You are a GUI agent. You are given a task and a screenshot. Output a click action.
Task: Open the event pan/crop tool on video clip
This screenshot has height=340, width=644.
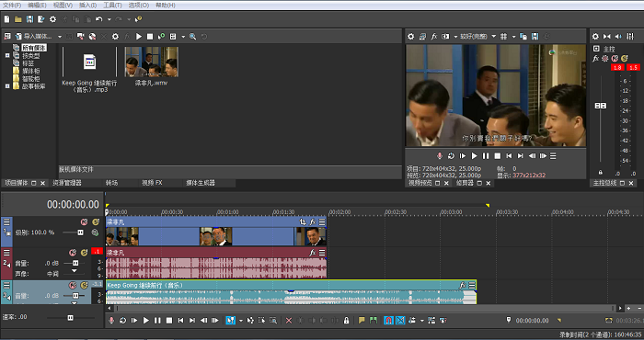click(x=303, y=221)
